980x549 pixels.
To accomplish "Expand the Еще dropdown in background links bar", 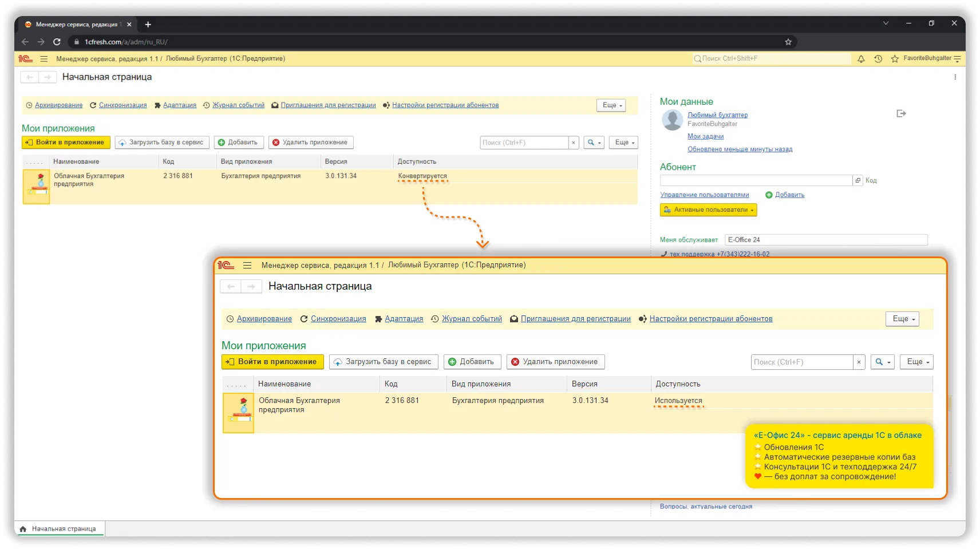I will [x=611, y=105].
